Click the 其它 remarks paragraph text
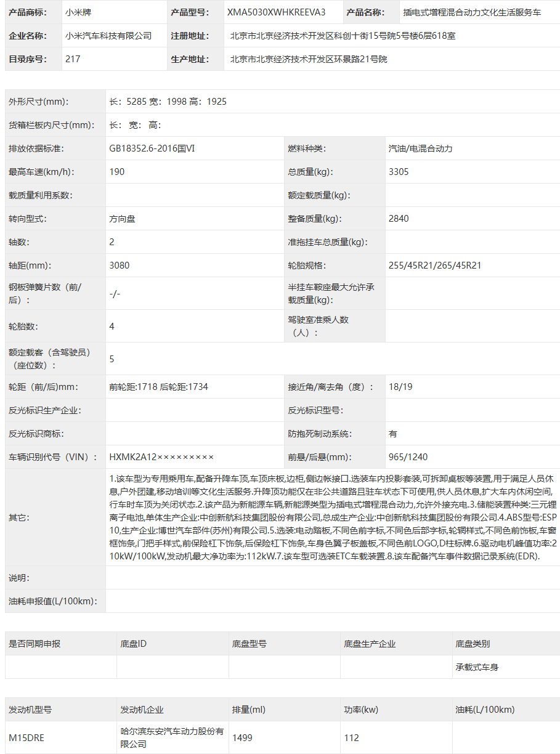 point(333,517)
